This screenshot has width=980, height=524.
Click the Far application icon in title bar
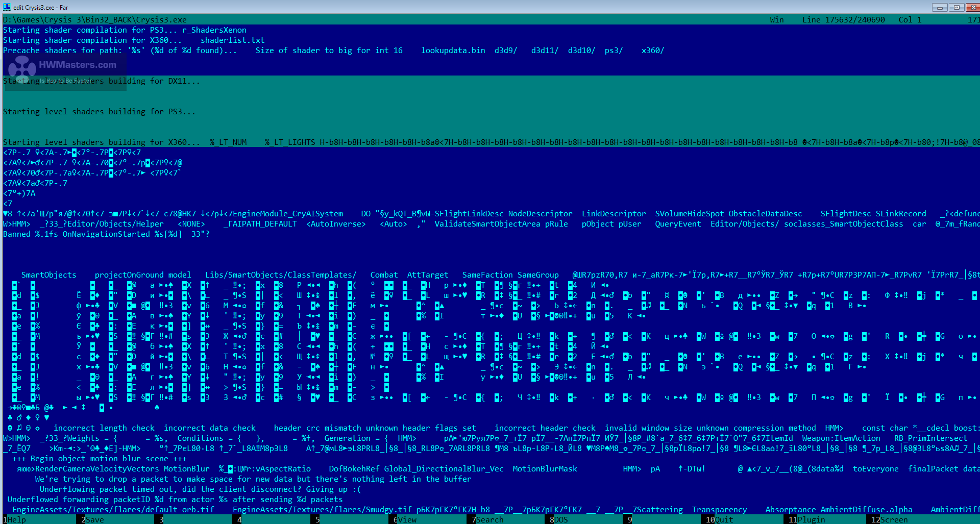point(7,7)
